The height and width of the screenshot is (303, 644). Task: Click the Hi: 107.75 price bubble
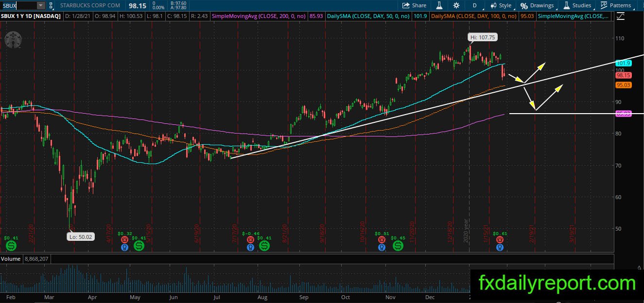click(x=483, y=37)
